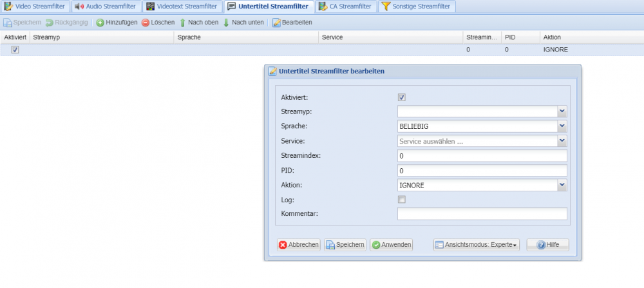644x288 pixels.
Task: Click the Streamindex input field
Action: click(482, 156)
